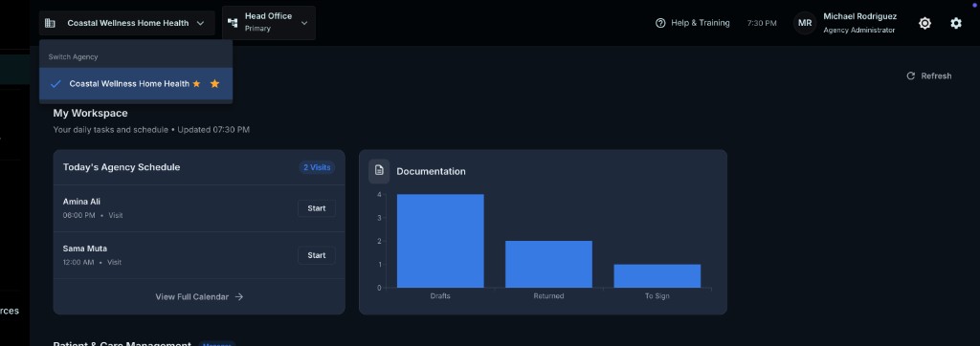Click the To Sign axis label
This screenshot has height=346, width=980.
pos(657,296)
